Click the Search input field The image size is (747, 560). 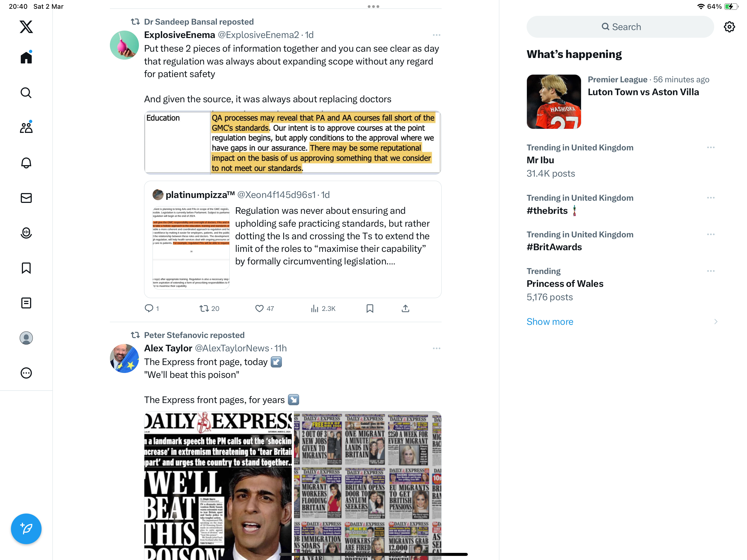coord(620,27)
